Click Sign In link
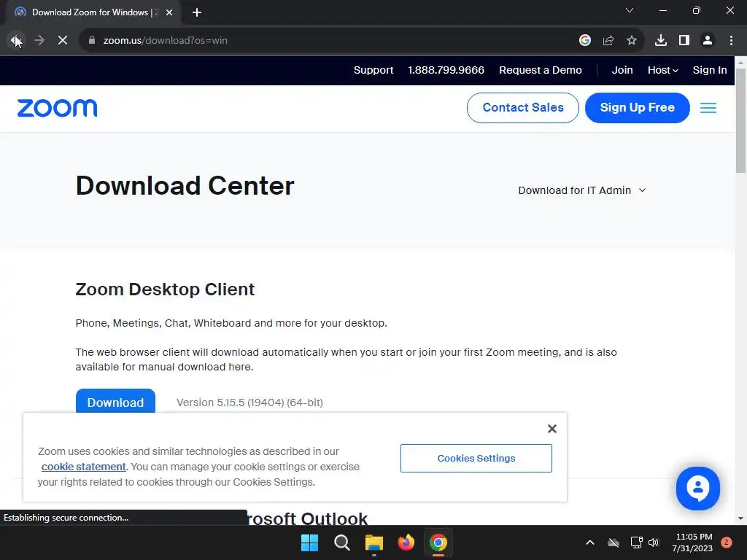This screenshot has width=747, height=560. click(710, 70)
